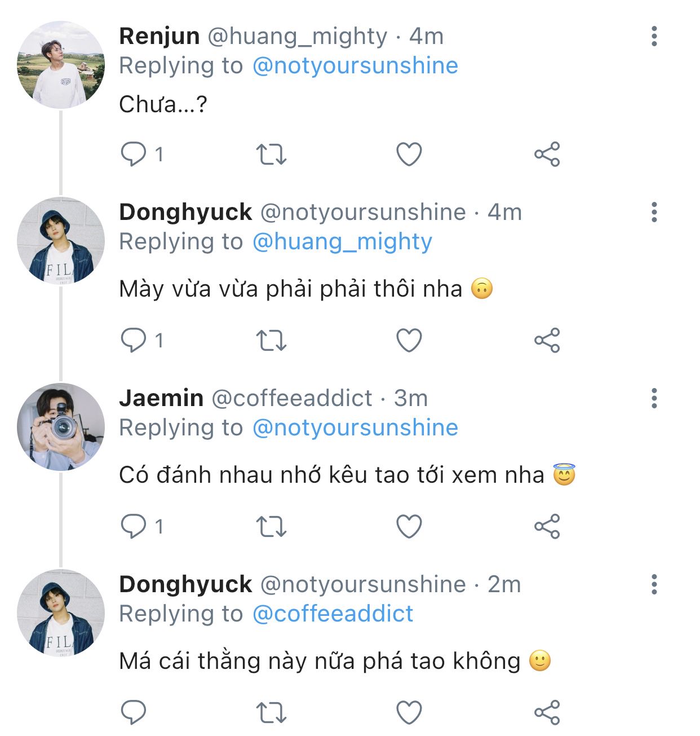Like Renjun's "Chưa...?" tweet
The image size is (700, 736).
[409, 154]
